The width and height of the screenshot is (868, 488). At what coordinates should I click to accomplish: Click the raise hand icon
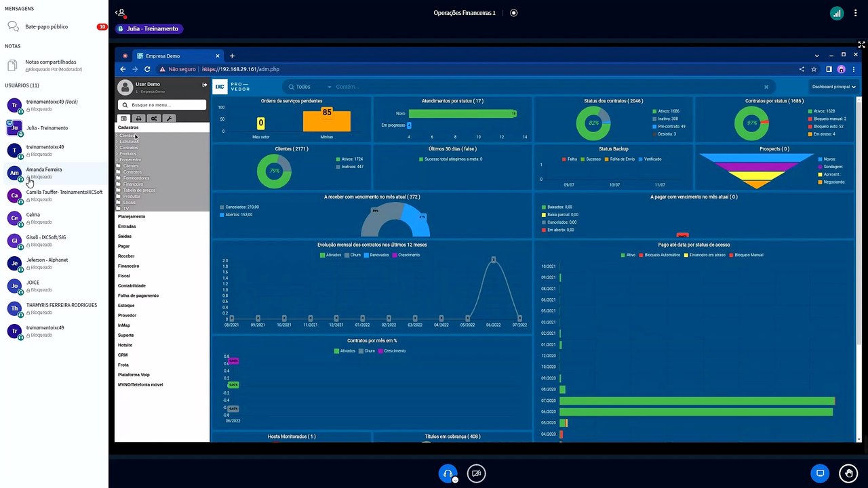point(848,473)
